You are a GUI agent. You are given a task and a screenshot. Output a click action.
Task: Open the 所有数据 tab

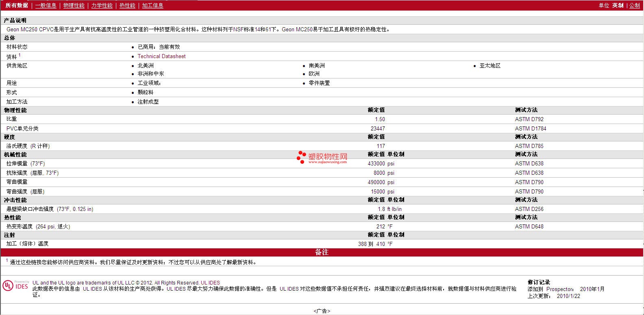pyautogui.click(x=17, y=5)
